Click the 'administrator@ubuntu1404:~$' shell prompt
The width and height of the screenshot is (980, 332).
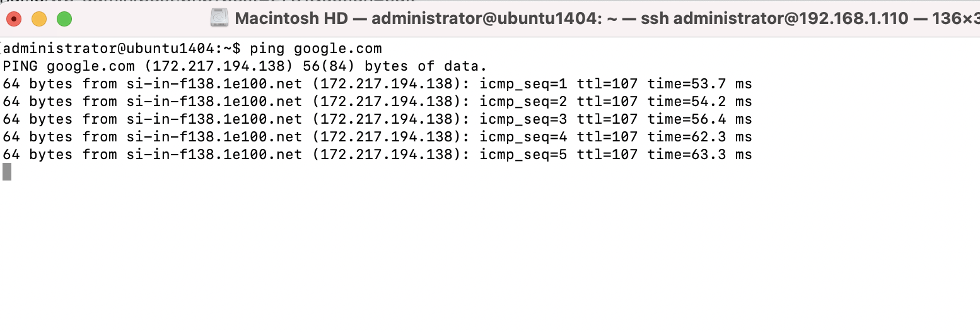[122, 49]
